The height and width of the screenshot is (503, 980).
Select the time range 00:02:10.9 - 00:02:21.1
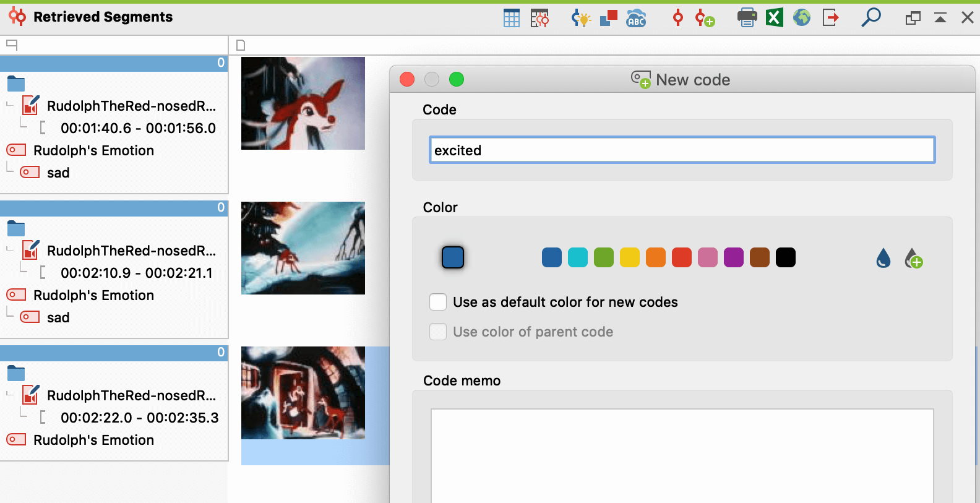[x=137, y=273]
